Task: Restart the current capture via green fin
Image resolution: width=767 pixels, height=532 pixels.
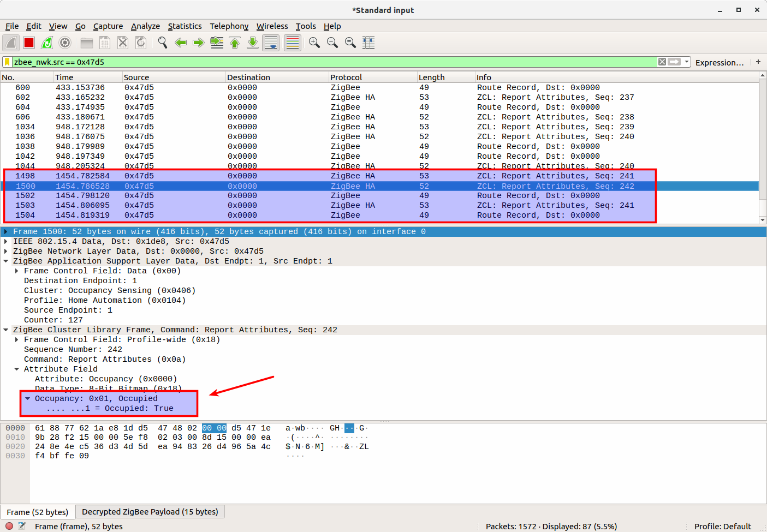Action: (47, 43)
